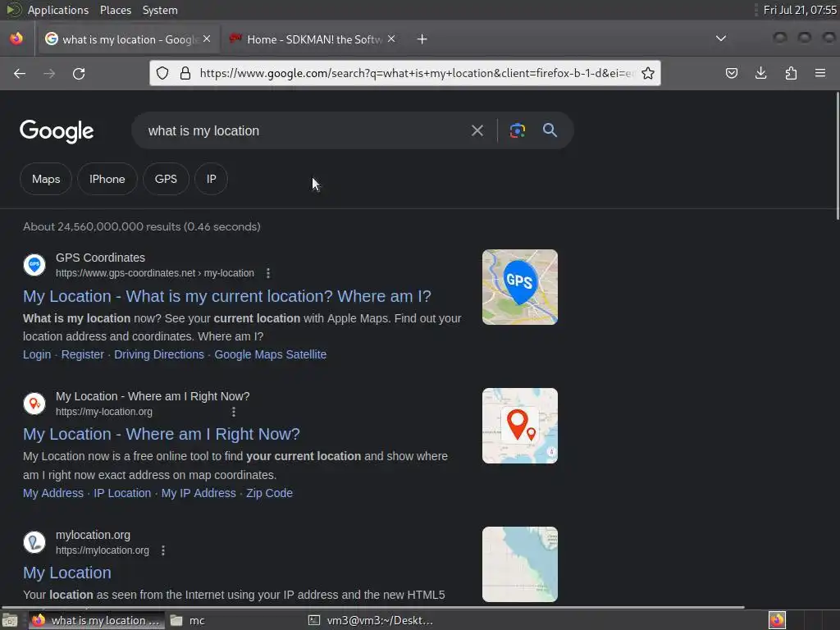View site security via padlock icon
Viewport: 840px width, 630px height.
tap(185, 73)
